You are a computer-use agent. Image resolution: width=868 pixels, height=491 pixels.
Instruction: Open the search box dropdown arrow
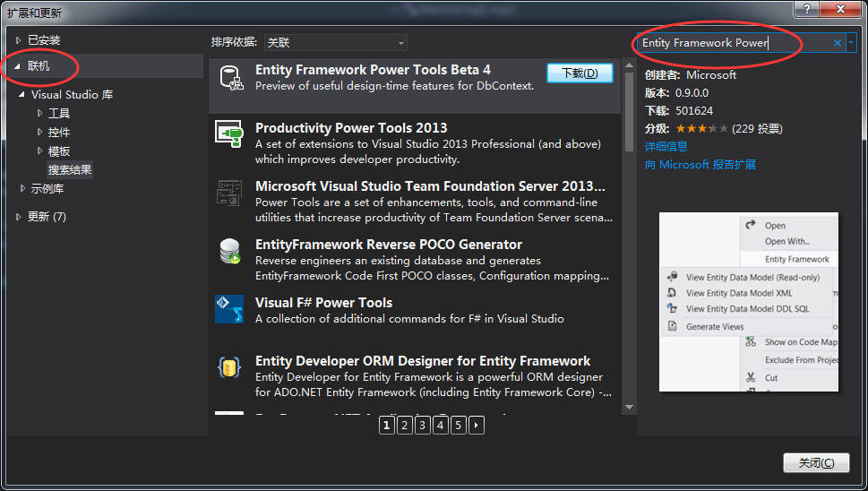coord(851,43)
